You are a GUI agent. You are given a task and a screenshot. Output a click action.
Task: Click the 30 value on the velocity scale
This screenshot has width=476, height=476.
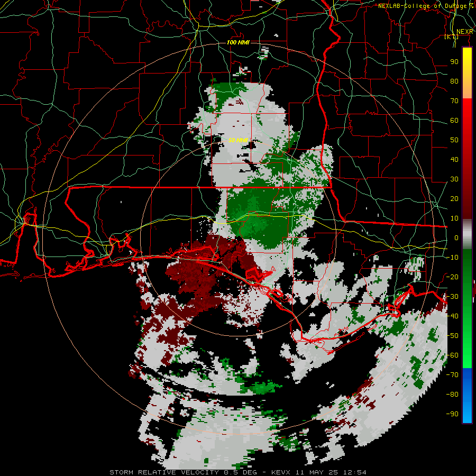point(454,179)
